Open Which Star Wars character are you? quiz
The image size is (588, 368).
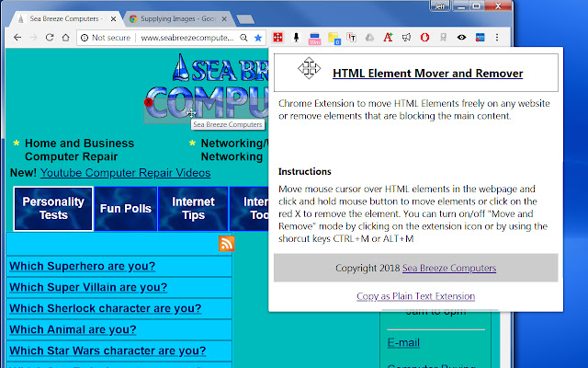pyautogui.click(x=107, y=351)
